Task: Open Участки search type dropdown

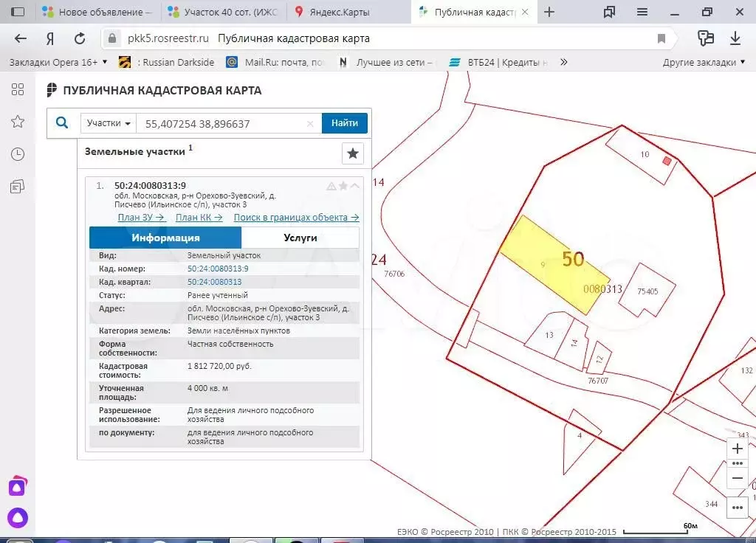Action: (x=109, y=123)
